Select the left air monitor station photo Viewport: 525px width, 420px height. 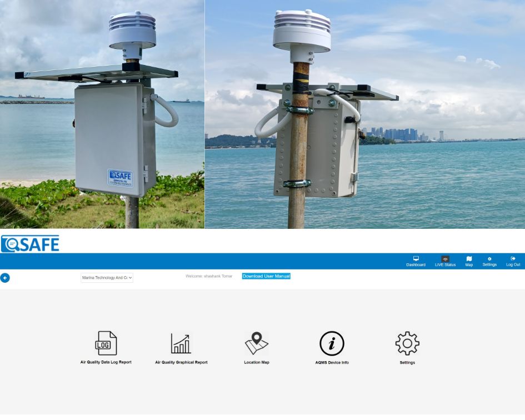(102, 114)
